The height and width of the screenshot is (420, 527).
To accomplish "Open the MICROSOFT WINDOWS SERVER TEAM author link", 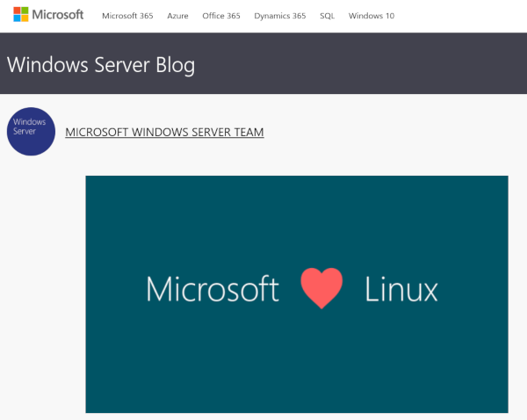I will pyautogui.click(x=164, y=132).
